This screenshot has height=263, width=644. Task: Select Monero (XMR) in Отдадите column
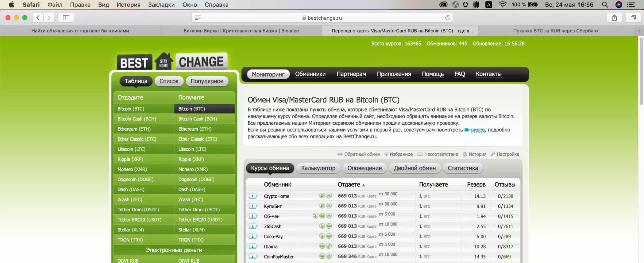click(x=144, y=169)
